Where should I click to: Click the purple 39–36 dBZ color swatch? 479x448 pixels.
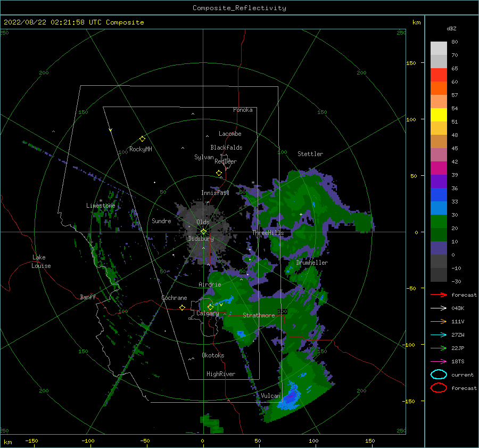(439, 181)
